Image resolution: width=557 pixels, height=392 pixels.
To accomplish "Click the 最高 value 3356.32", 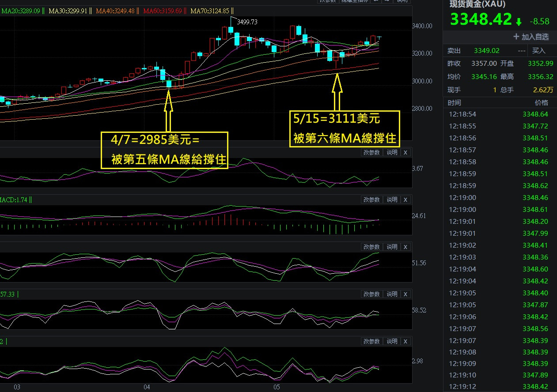I will pos(540,77).
